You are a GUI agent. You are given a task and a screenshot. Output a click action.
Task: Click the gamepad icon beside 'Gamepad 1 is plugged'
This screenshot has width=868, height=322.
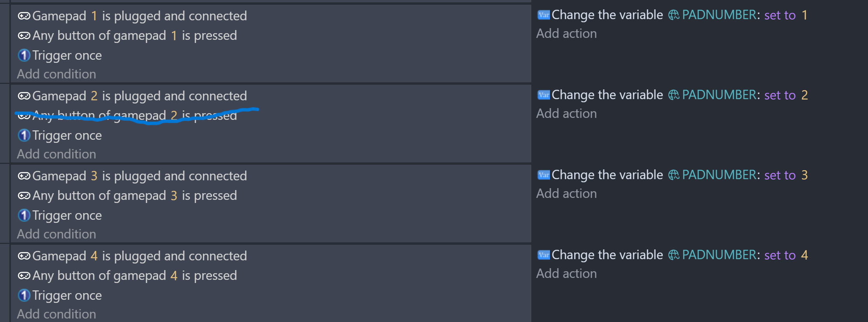pyautogui.click(x=24, y=16)
